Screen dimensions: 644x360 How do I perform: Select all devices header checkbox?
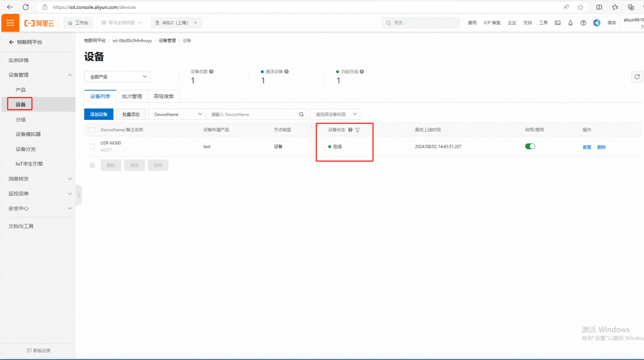coord(92,130)
